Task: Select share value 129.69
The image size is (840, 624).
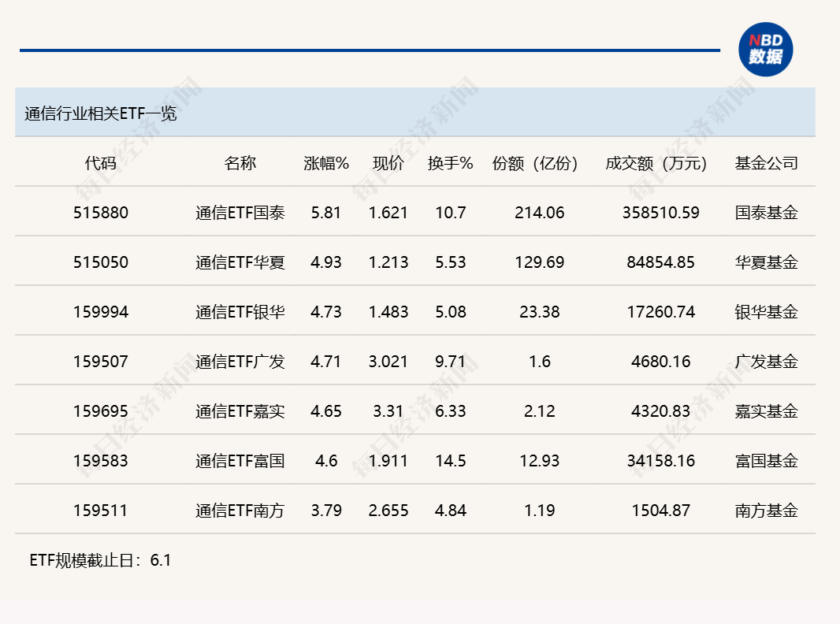Action: point(540,262)
